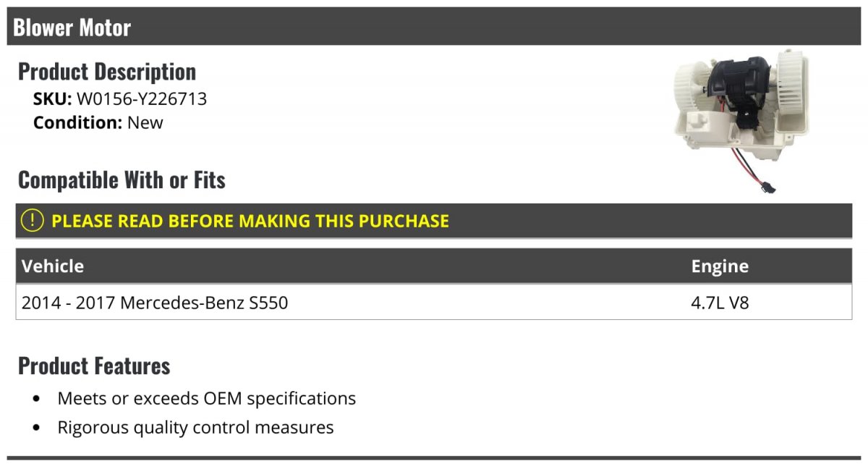Click the Product Description heading
Image resolution: width=868 pixels, height=467 pixels.
(x=107, y=72)
